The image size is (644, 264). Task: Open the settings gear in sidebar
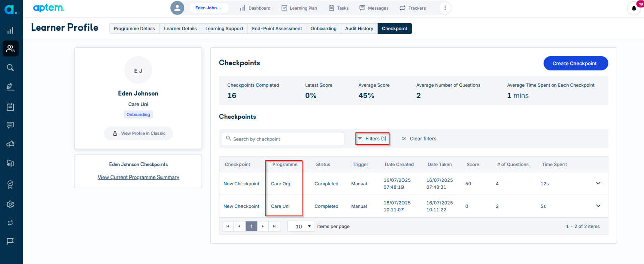coord(10,204)
